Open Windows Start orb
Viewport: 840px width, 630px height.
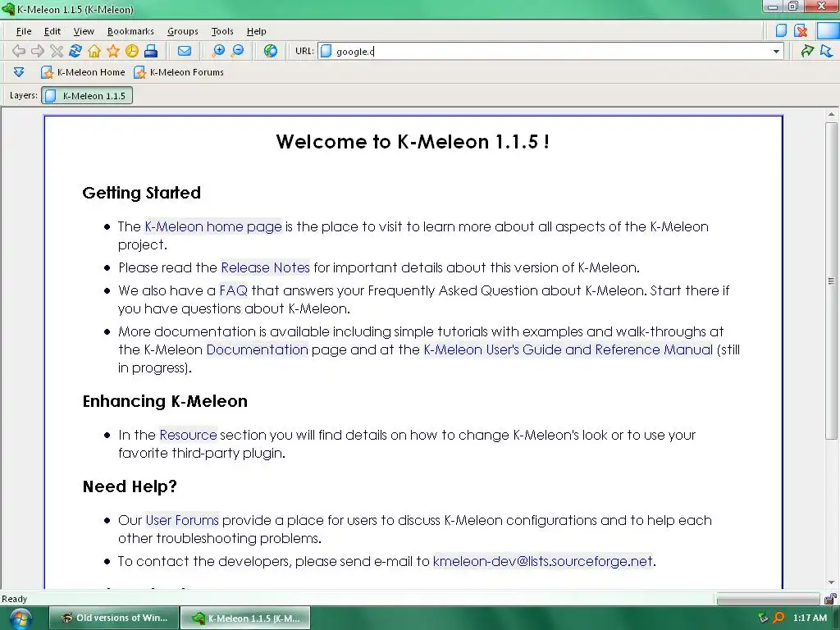[21, 619]
